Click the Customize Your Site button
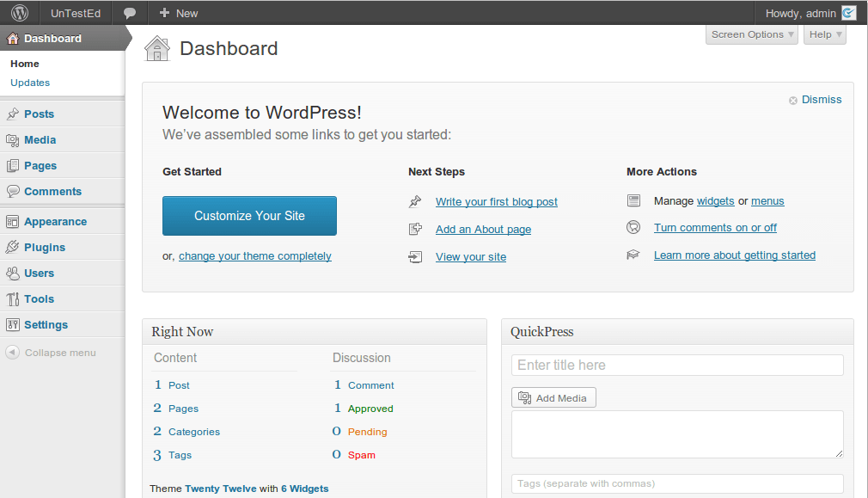 pos(250,216)
